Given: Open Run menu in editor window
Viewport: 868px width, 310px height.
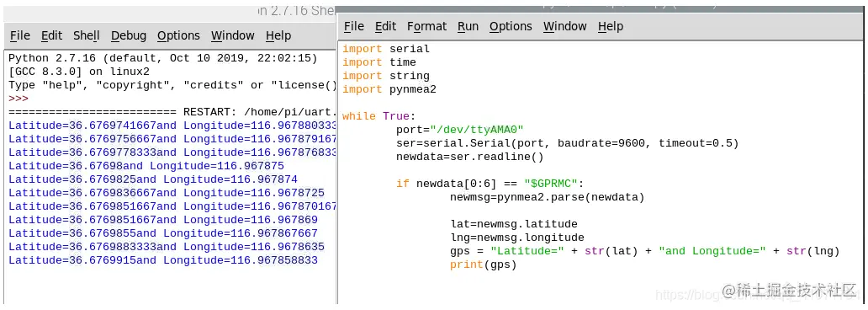Looking at the screenshot, I should point(468,27).
